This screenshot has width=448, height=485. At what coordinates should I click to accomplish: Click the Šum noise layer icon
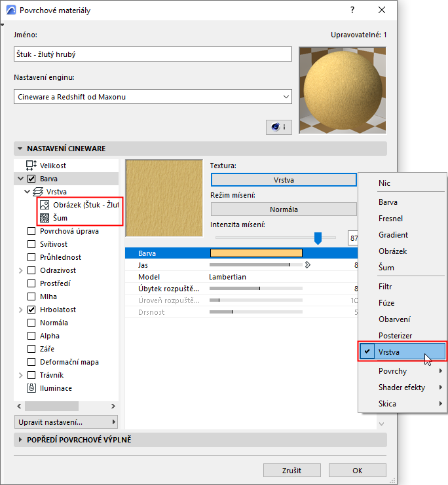tap(45, 218)
